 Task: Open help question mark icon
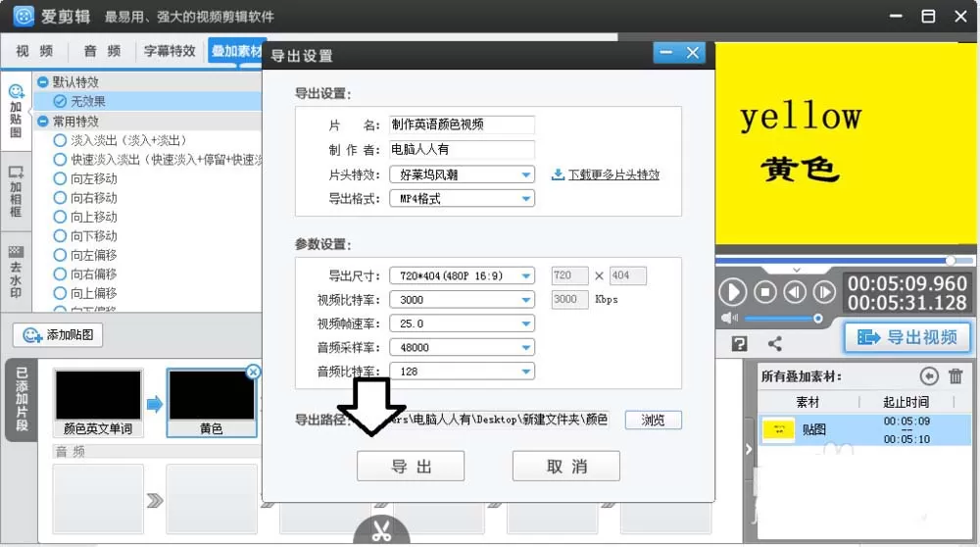[x=739, y=343]
